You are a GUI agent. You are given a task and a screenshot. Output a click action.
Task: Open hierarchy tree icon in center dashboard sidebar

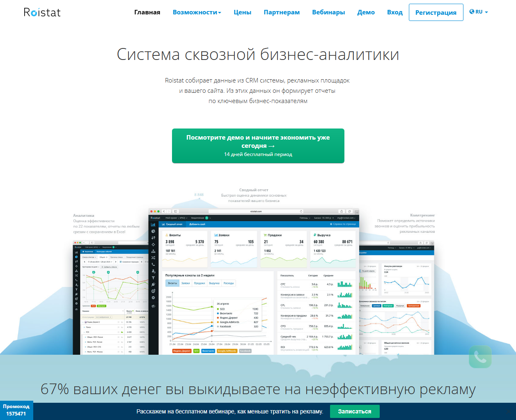[x=153, y=251]
